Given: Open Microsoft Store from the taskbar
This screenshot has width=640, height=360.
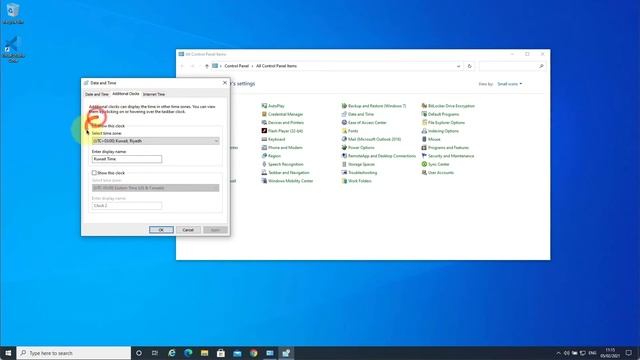Looking at the screenshot, I should (221, 353).
